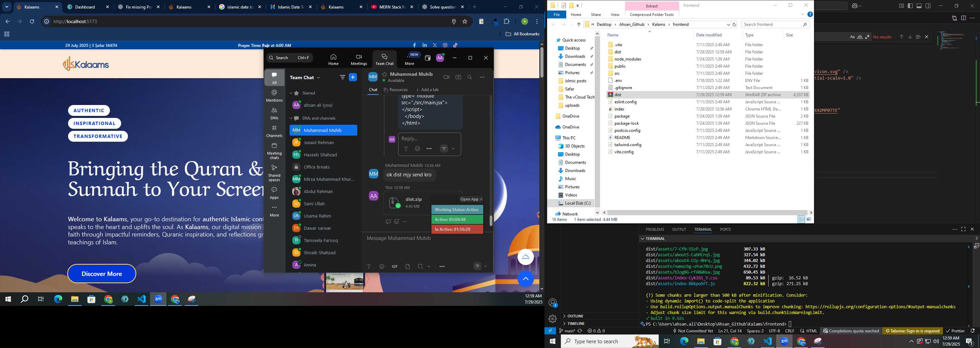The height and width of the screenshot is (348, 980).
Task: Click Tabnine: Sign-in is required in status bar
Action: [x=912, y=331]
